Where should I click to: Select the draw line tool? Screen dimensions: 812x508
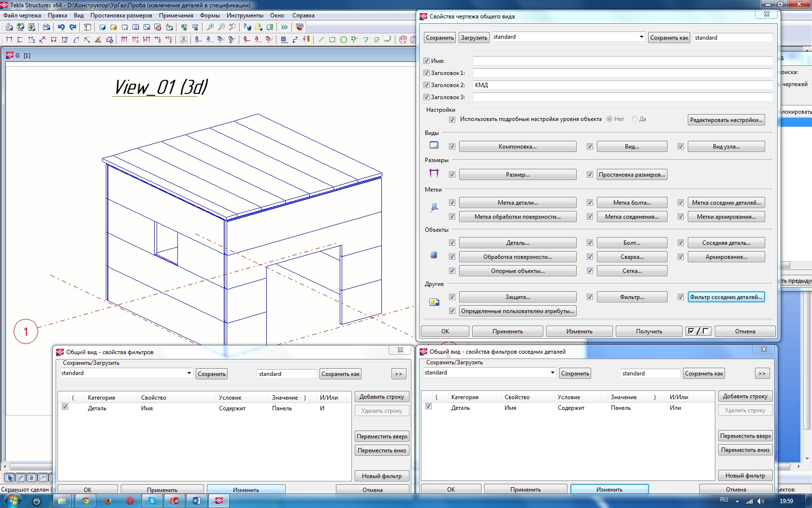pyautogui.click(x=321, y=40)
